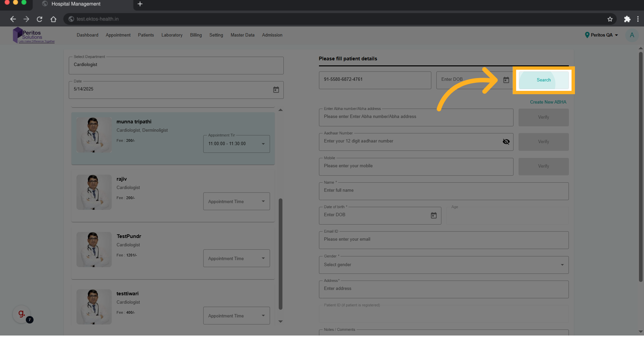Click the Search button
Screen dimensions: 644x362
[543, 80]
